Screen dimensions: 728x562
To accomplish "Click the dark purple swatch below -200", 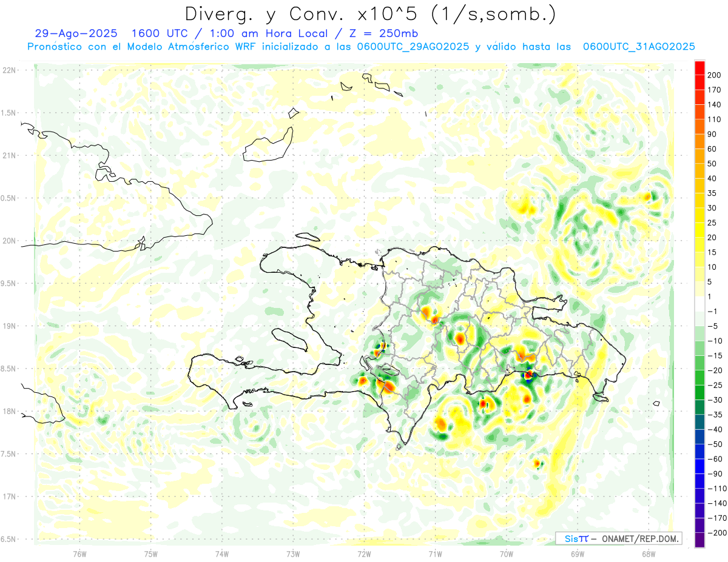I will point(699,541).
